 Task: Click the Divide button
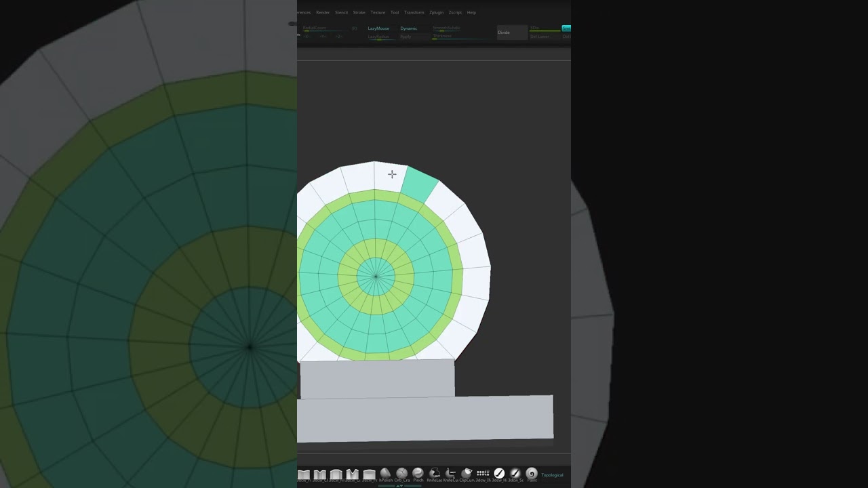coord(512,33)
